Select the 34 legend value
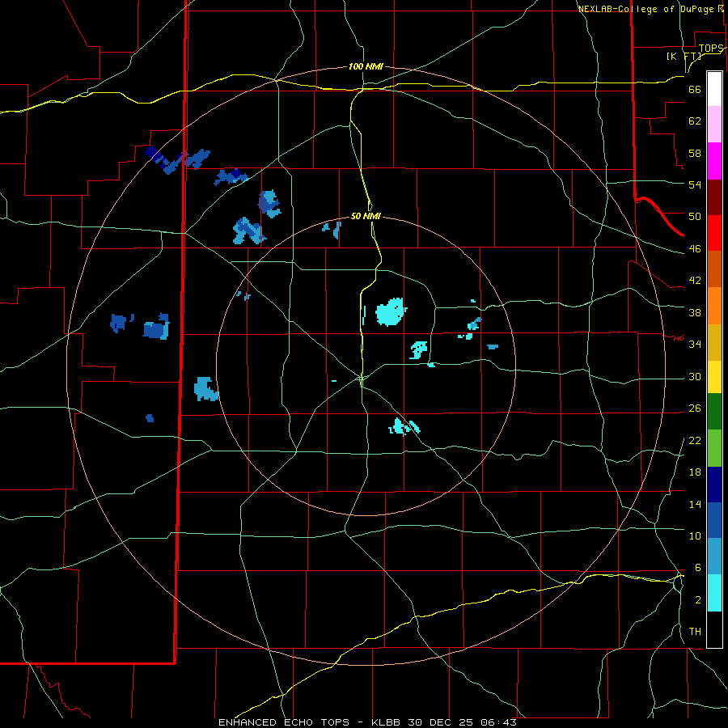 click(695, 345)
